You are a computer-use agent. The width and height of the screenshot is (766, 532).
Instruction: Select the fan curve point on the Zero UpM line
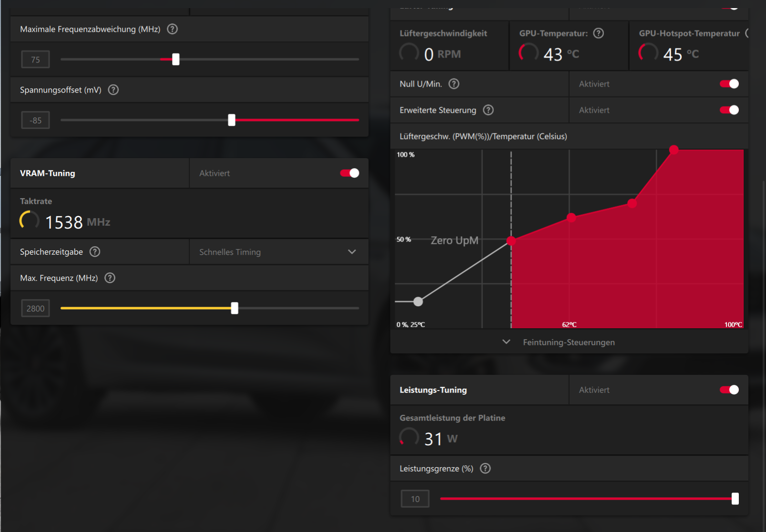point(511,241)
